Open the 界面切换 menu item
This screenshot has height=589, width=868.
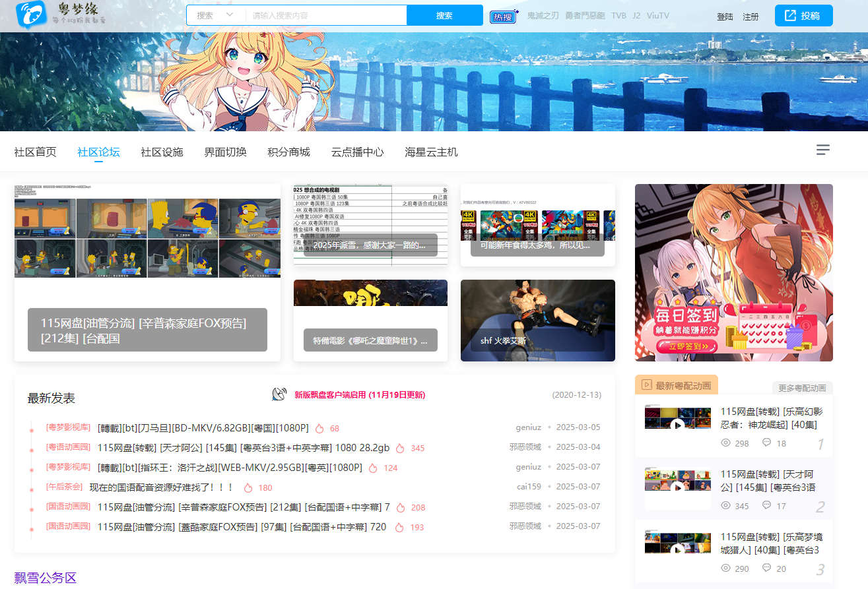[225, 152]
